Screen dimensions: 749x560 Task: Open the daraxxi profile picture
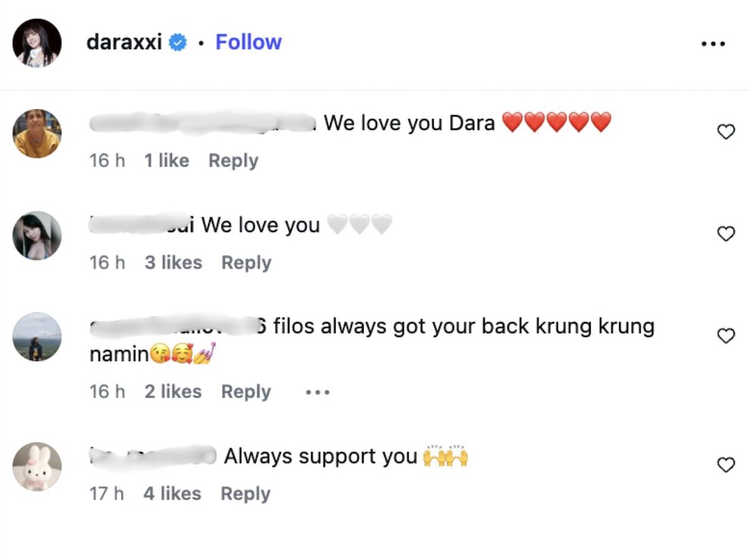pyautogui.click(x=37, y=43)
